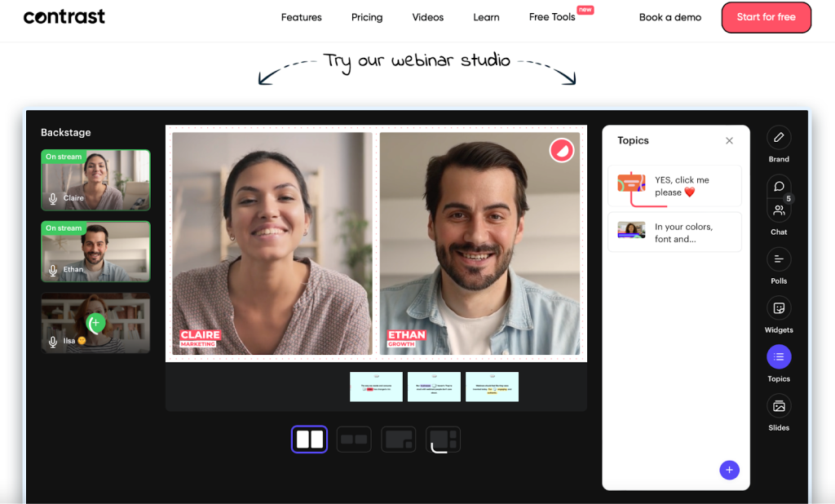Add a new topic with plus button

coord(729,470)
